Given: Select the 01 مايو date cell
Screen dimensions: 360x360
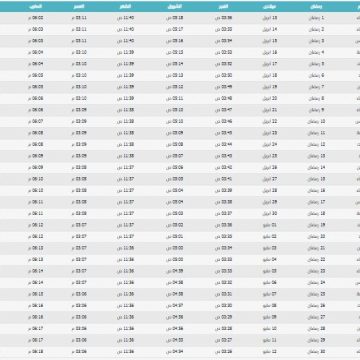Looking at the screenshot, I should click(270, 225).
